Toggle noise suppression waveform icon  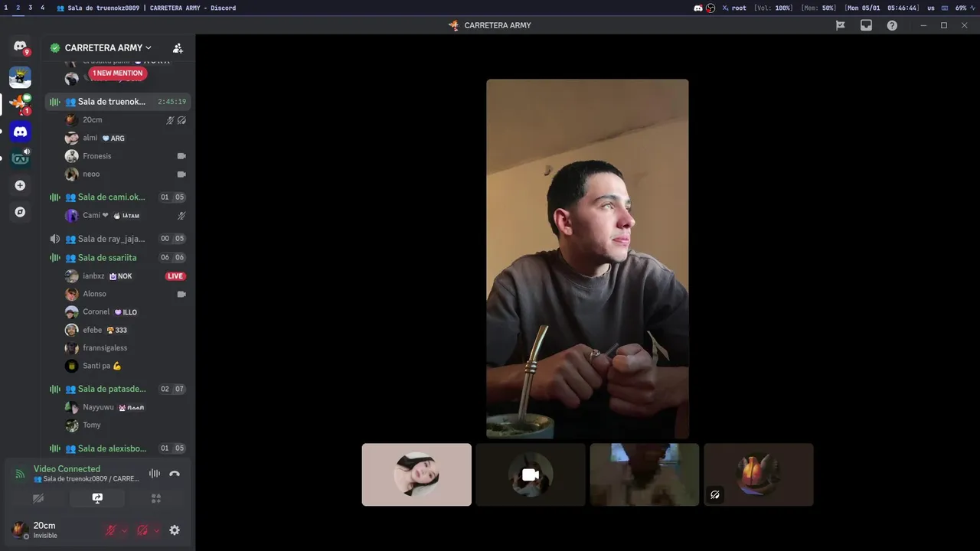(155, 474)
